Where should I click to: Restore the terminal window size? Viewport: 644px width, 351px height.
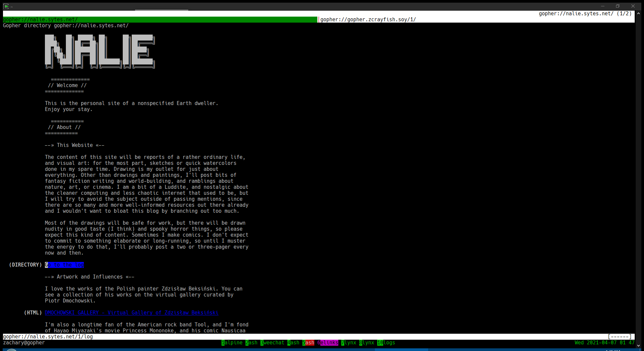point(618,6)
